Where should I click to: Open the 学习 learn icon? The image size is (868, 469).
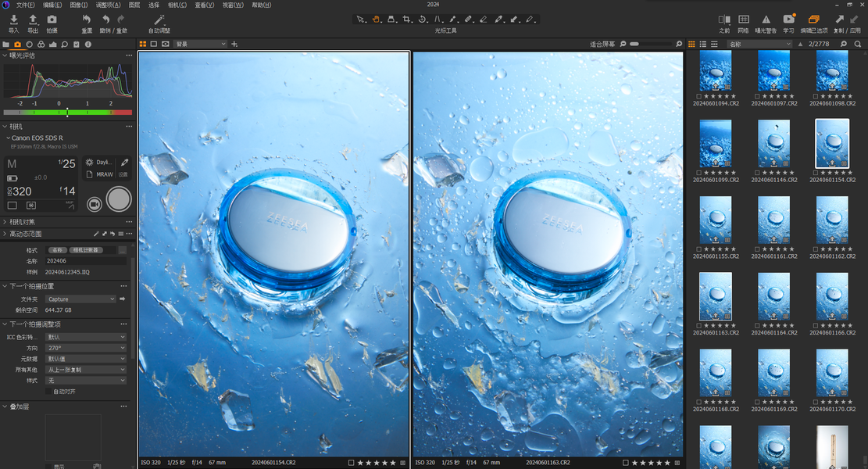click(x=789, y=20)
